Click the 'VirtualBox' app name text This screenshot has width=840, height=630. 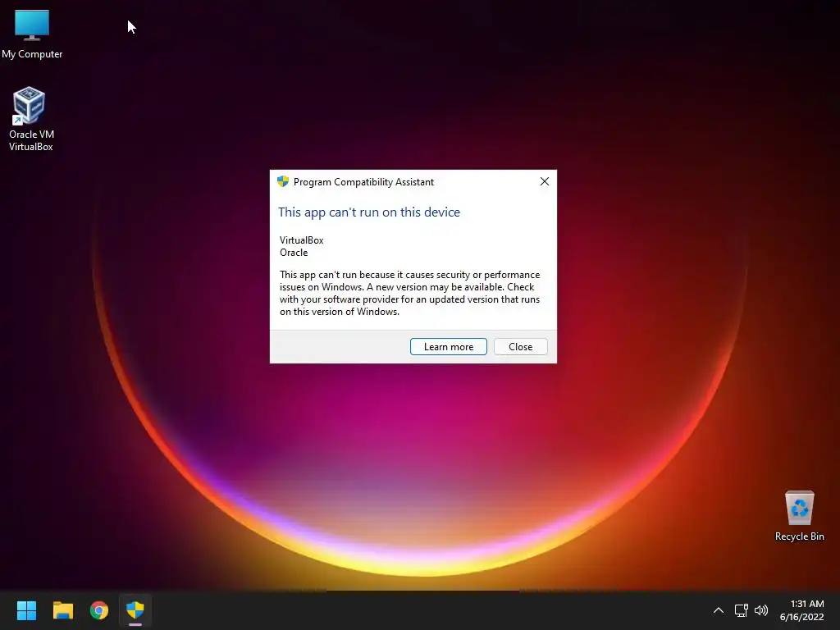click(302, 240)
